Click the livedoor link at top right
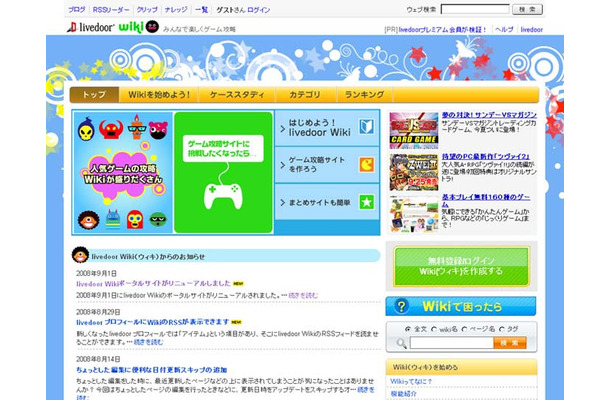 pos(531,30)
